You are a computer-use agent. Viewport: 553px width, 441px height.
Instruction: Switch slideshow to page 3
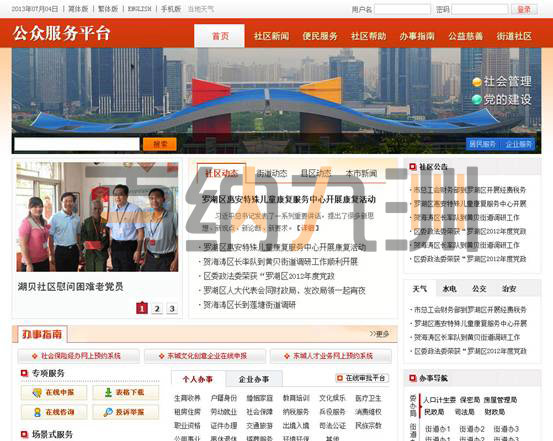point(172,309)
